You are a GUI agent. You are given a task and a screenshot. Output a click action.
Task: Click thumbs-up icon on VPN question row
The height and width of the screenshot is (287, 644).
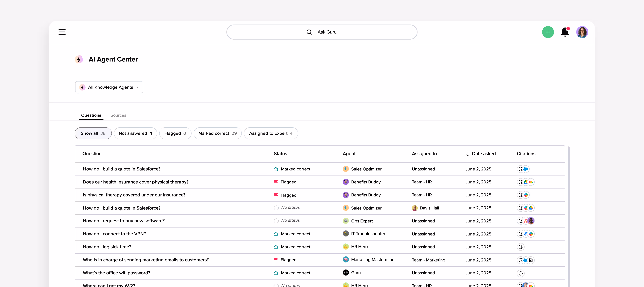276,234
